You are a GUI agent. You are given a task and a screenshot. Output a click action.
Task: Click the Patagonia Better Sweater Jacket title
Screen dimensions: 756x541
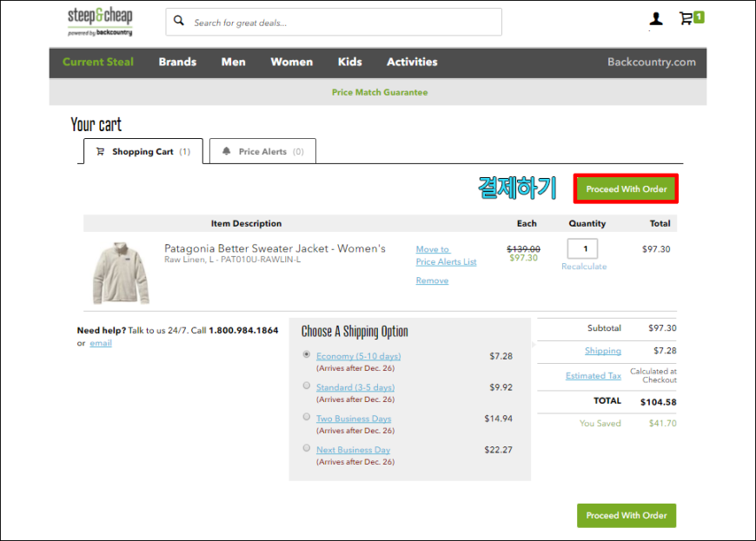point(275,248)
